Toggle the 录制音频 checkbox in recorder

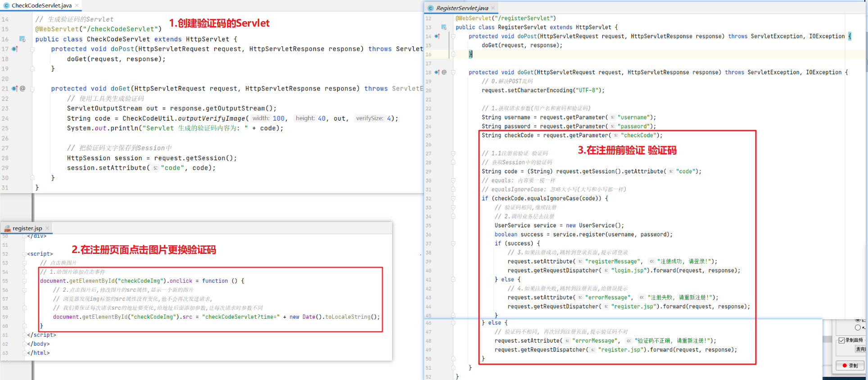[841, 340]
